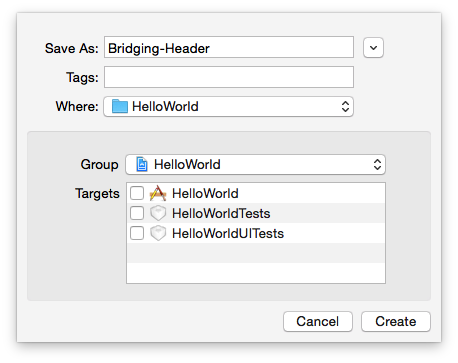Click the blue folder icon in Where
Viewport: 458px width, 363px height.
point(120,107)
